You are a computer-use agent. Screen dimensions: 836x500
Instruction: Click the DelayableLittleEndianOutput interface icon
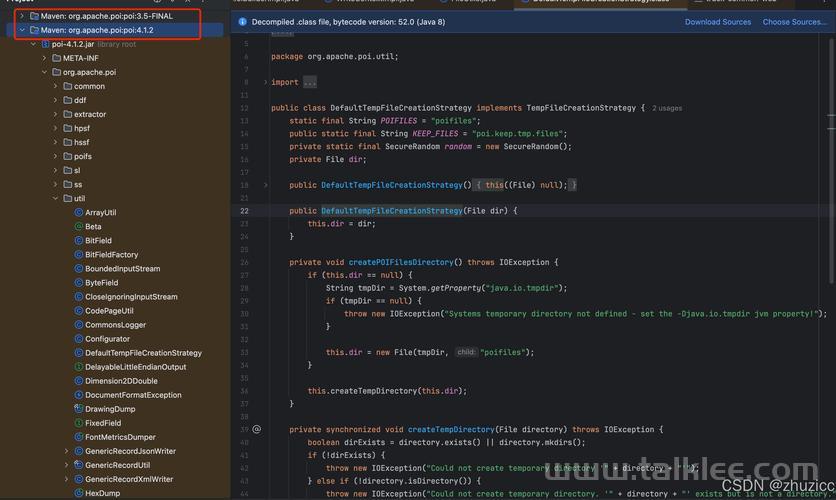78,367
